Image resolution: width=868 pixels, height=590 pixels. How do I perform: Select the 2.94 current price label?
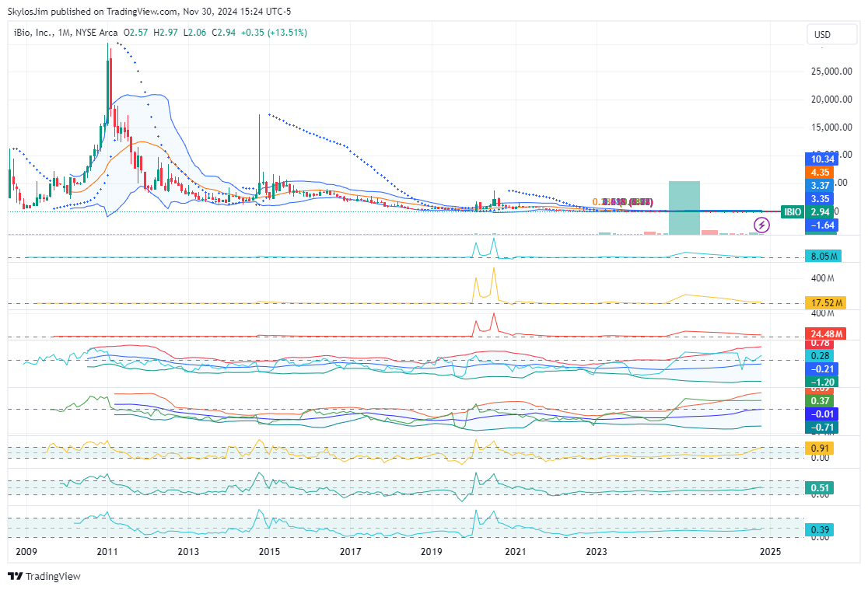coord(821,211)
